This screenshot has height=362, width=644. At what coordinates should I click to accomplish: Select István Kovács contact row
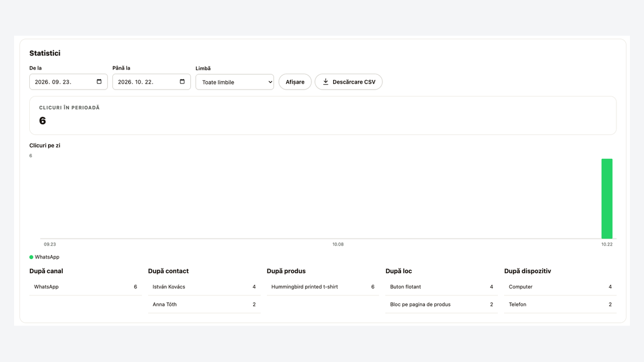pos(204,287)
